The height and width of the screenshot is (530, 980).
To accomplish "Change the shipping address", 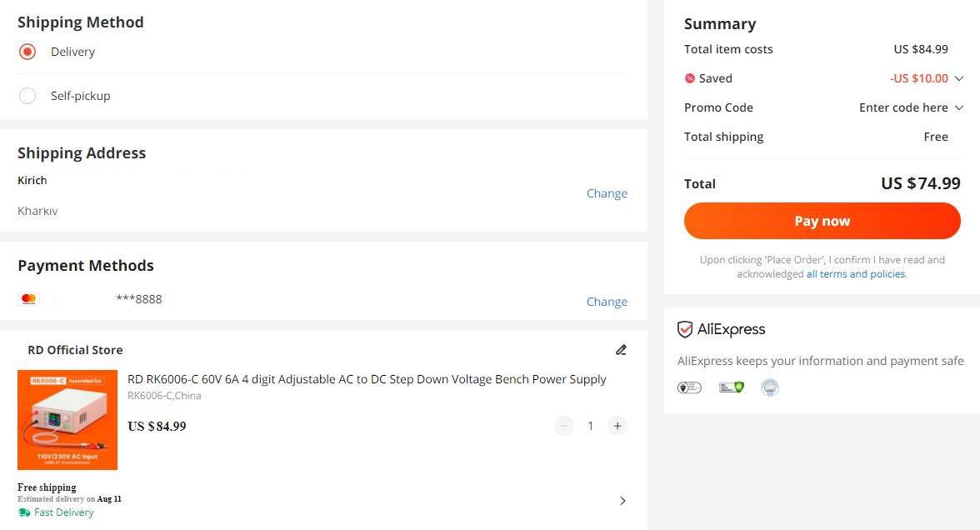I will coord(607,193).
